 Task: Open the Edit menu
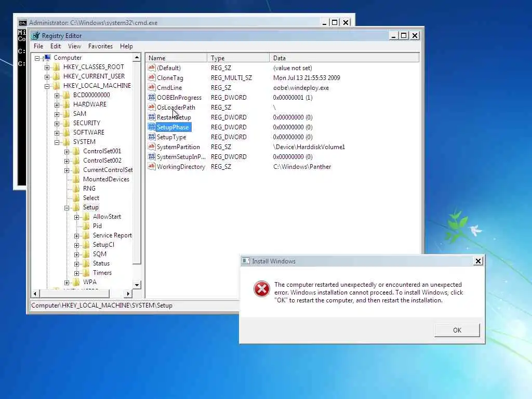[x=56, y=46]
